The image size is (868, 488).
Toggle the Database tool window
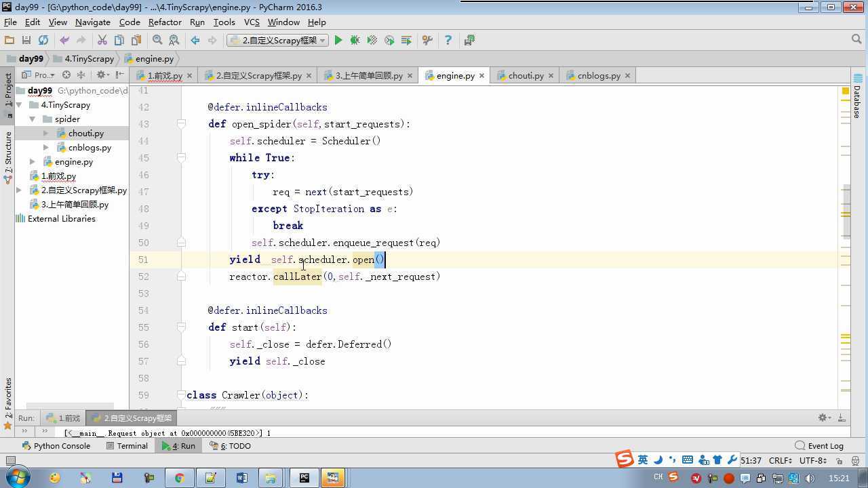pyautogui.click(x=858, y=97)
